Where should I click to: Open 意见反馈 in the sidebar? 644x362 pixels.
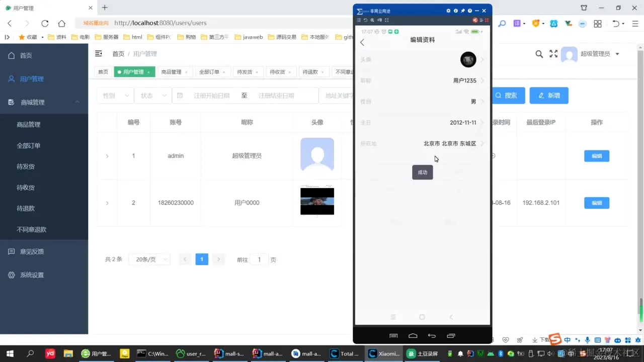coord(44,251)
